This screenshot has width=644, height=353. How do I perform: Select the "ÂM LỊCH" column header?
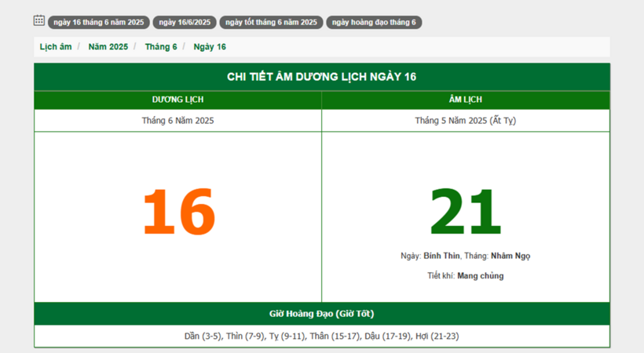[x=466, y=100]
